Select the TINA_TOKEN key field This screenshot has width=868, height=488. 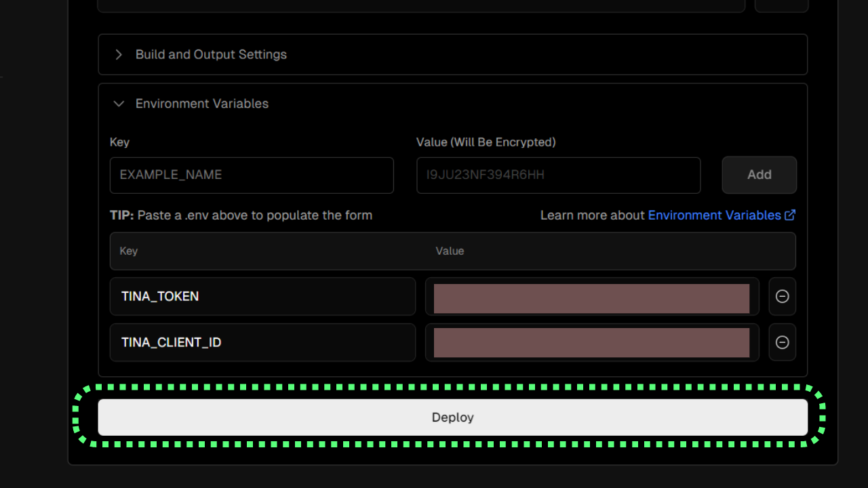tap(262, 296)
